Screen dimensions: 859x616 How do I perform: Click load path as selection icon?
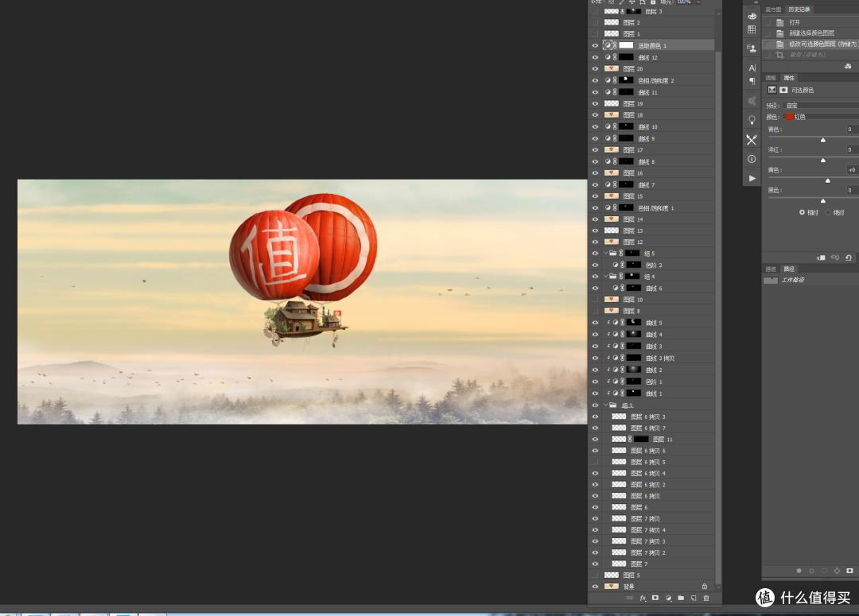pos(825,571)
